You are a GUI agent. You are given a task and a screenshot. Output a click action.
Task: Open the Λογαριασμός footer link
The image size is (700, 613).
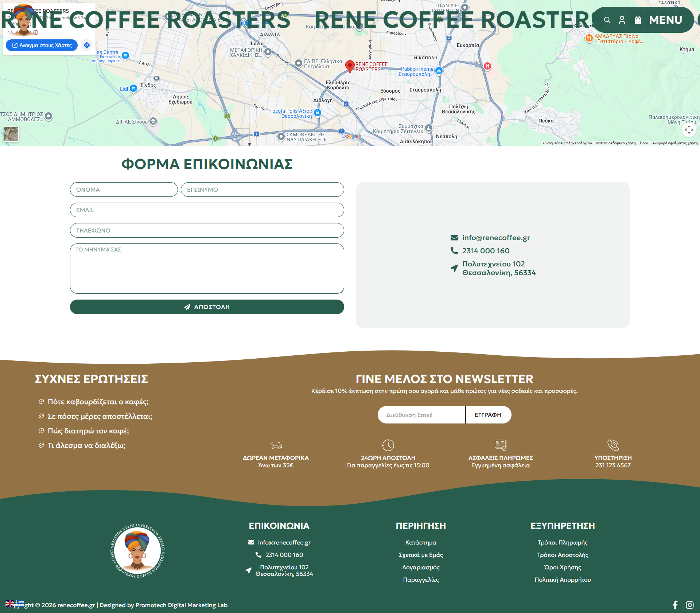(421, 567)
